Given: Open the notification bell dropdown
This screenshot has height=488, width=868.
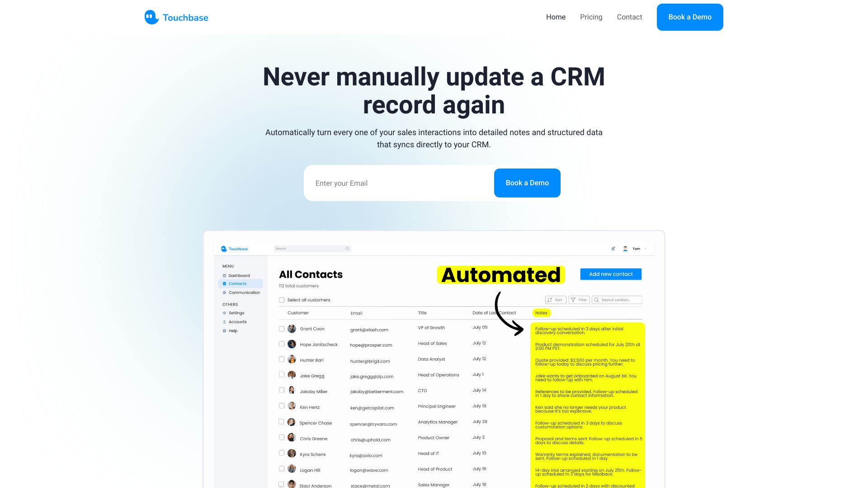Looking at the screenshot, I should click(x=613, y=249).
